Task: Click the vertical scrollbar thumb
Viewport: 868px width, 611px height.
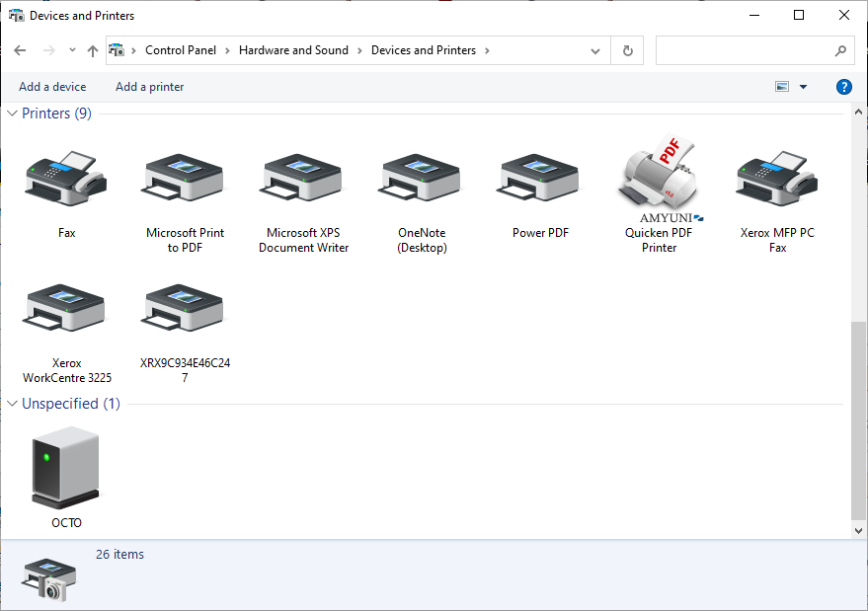Action: point(858,420)
